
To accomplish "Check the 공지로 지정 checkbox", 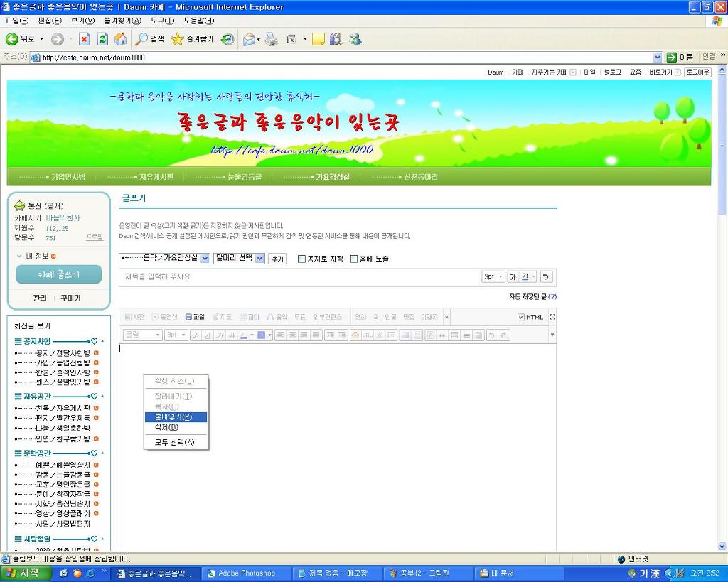I will tap(301, 259).
